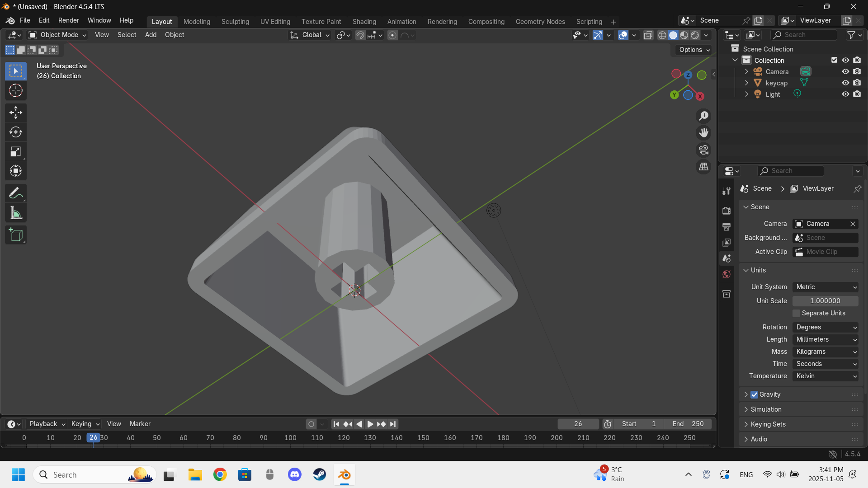Select the Move tool in toolbar
Screen dimensions: 868x488
[16, 113]
